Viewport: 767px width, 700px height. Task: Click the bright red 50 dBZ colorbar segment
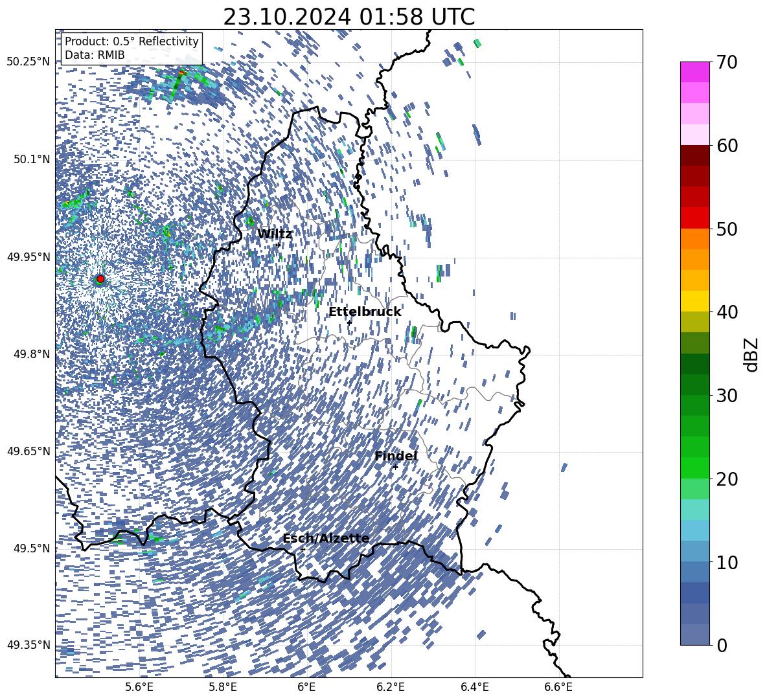click(694, 218)
